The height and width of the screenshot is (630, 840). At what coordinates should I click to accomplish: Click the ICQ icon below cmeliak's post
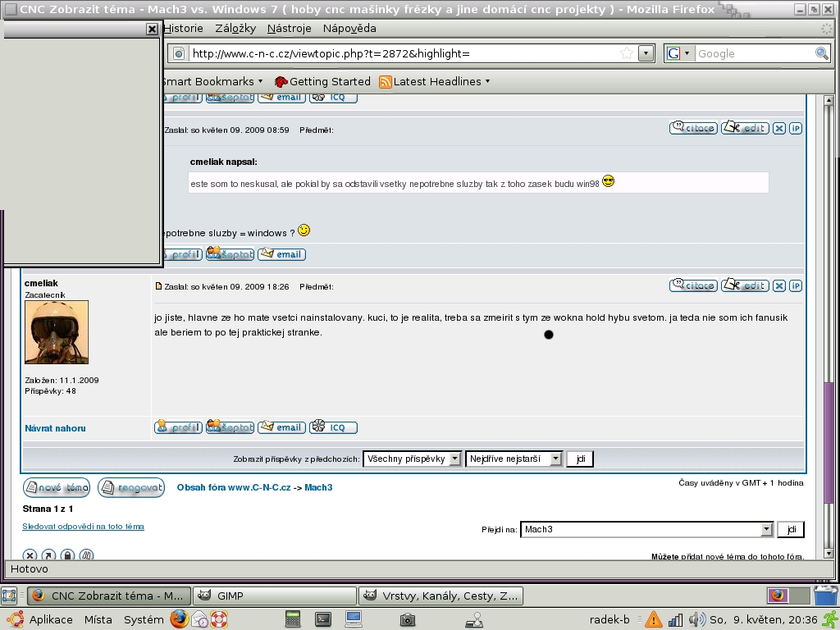coord(332,427)
